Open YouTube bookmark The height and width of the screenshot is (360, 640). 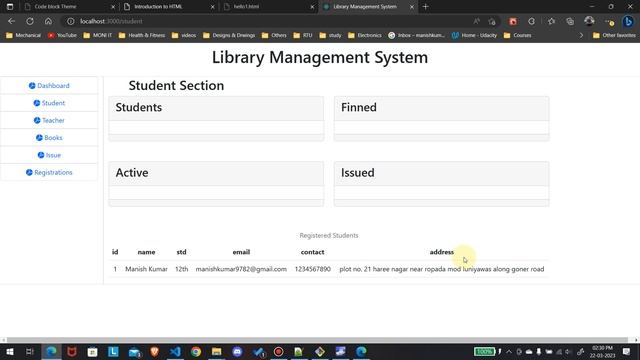[x=62, y=36]
